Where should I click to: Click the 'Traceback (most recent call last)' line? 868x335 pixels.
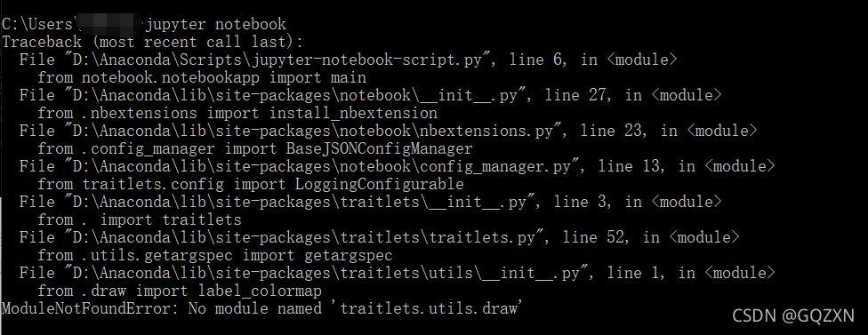point(152,42)
